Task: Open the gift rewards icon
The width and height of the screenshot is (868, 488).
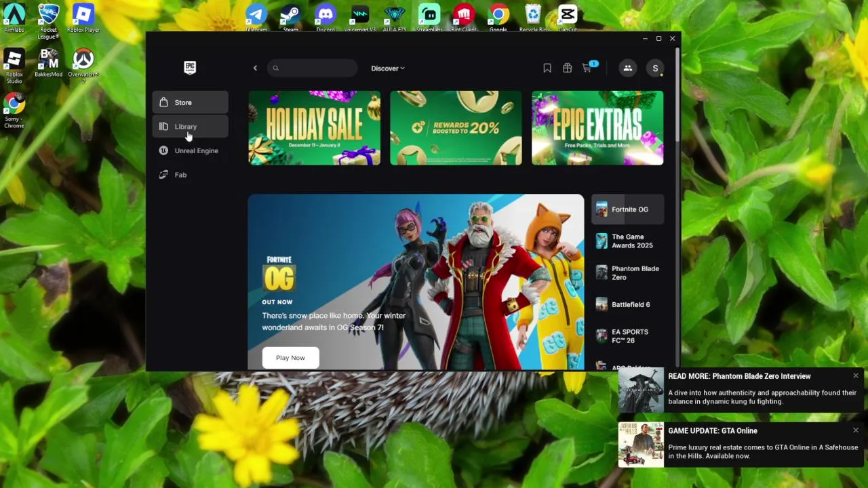Action: 567,68
